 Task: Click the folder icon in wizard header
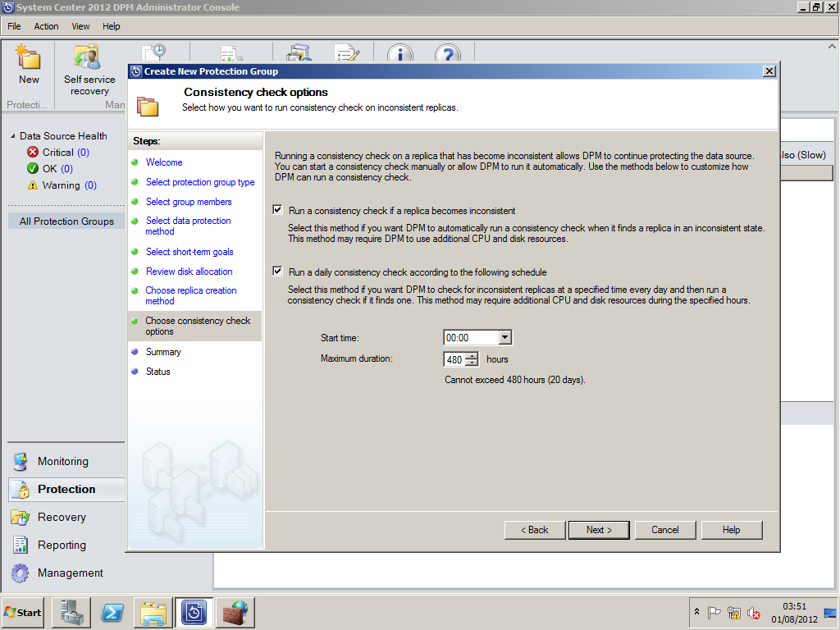pos(148,106)
